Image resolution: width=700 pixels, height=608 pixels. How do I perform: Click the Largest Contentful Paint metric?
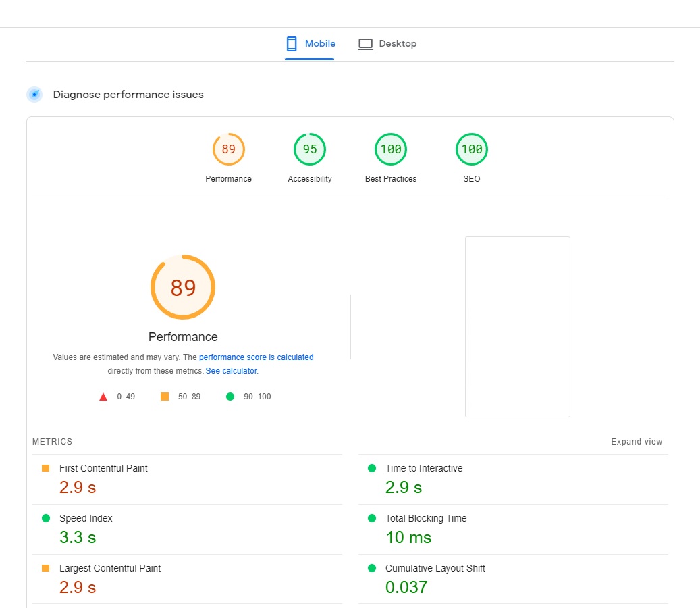(188, 580)
